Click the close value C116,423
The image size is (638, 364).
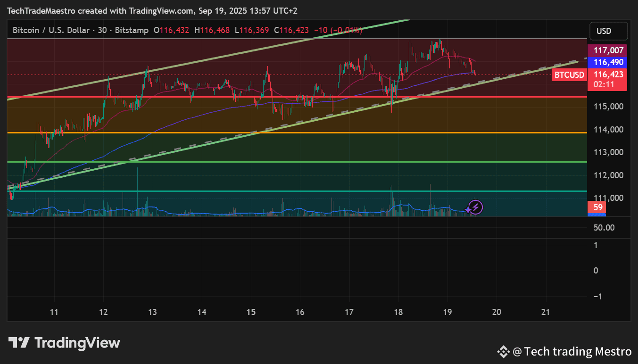pos(291,30)
